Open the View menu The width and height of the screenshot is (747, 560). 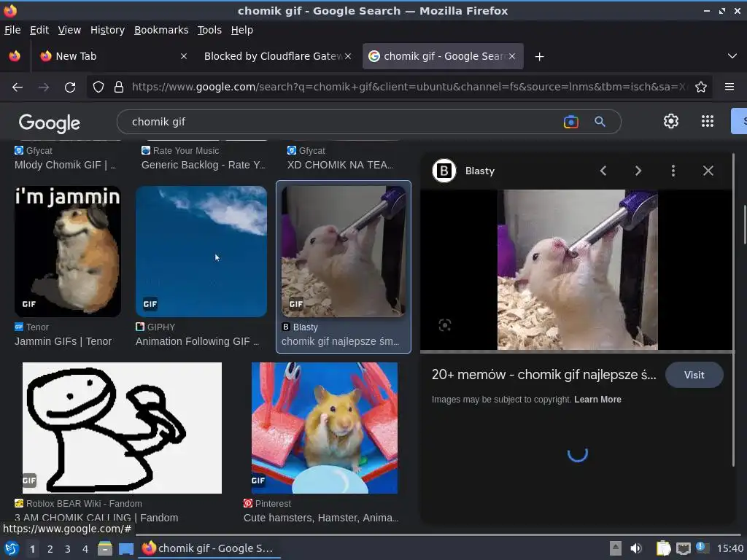(69, 30)
